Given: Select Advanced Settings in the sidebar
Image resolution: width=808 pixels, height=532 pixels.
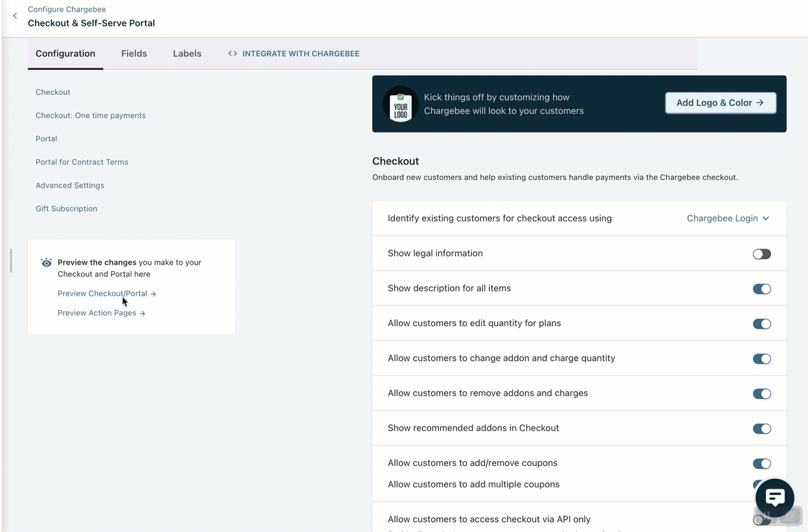Looking at the screenshot, I should (70, 185).
